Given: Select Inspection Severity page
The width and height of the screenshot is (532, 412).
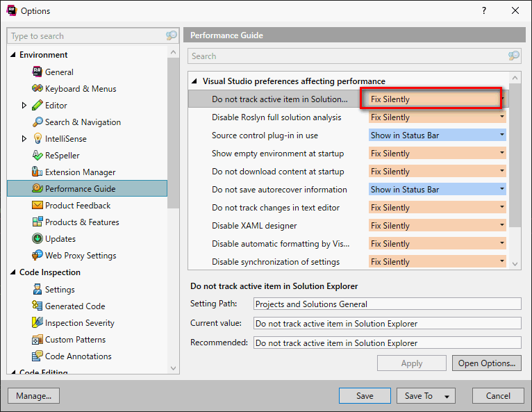Looking at the screenshot, I should (x=79, y=322).
